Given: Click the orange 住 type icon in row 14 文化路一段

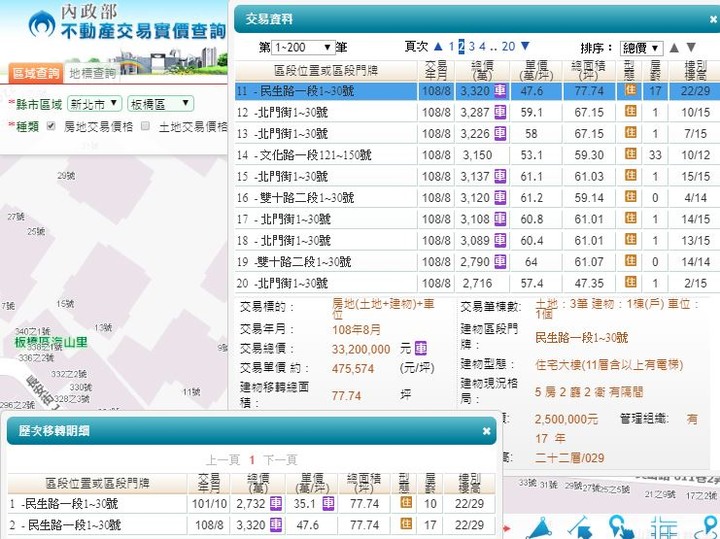Looking at the screenshot, I should [x=630, y=153].
